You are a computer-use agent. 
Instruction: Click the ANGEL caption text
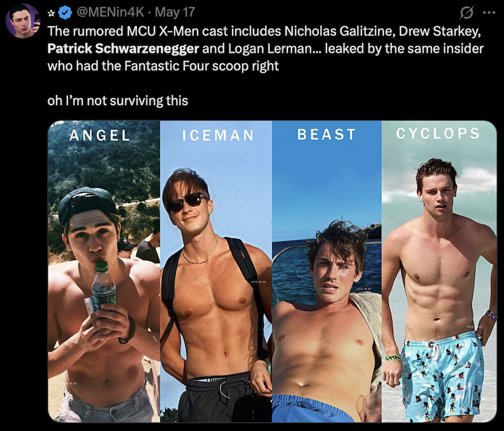(100, 135)
